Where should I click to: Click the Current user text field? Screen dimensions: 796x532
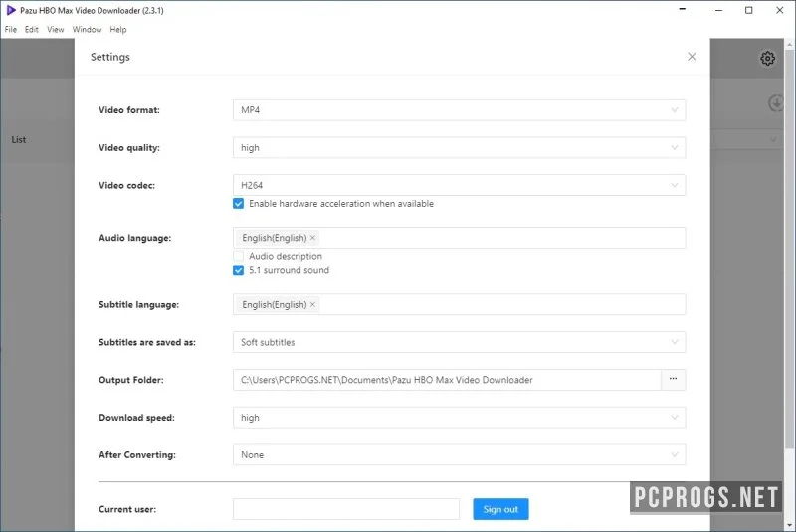[346, 509]
